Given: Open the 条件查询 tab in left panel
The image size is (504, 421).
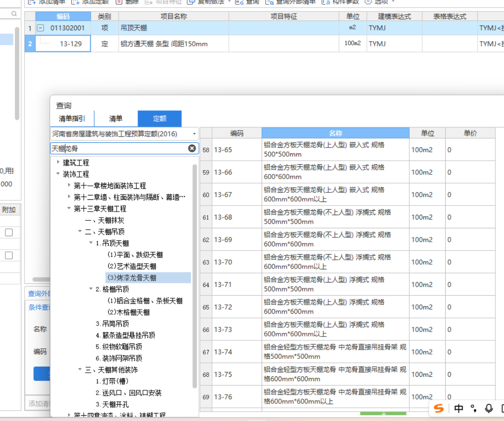Looking at the screenshot, I should (39, 307).
